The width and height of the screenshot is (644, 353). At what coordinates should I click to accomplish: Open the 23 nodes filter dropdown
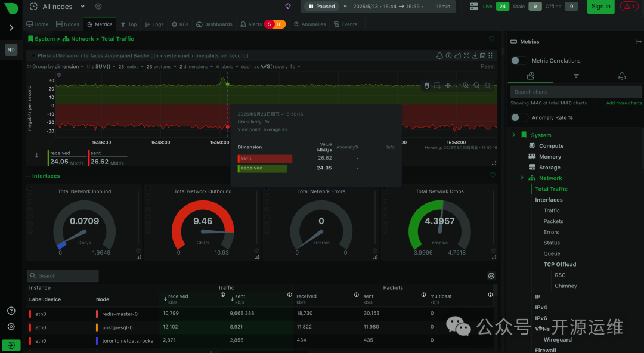pyautogui.click(x=131, y=67)
